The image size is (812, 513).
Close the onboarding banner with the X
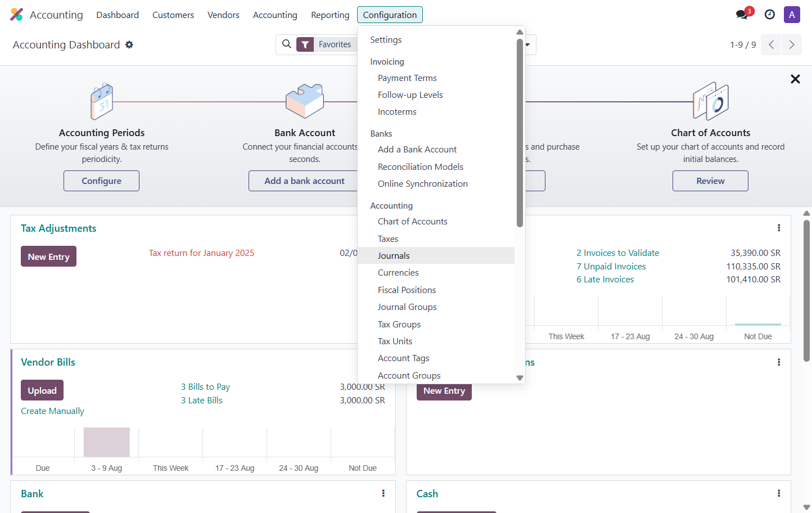click(795, 79)
